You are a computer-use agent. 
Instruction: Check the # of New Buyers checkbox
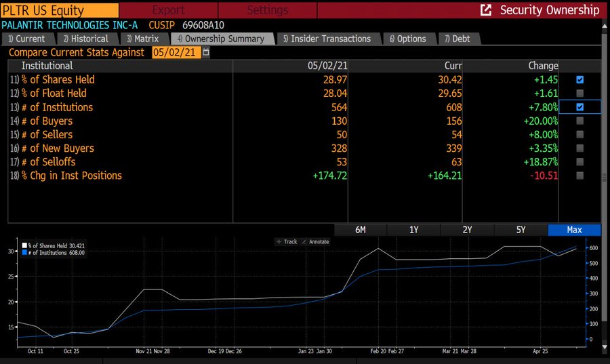[579, 148]
